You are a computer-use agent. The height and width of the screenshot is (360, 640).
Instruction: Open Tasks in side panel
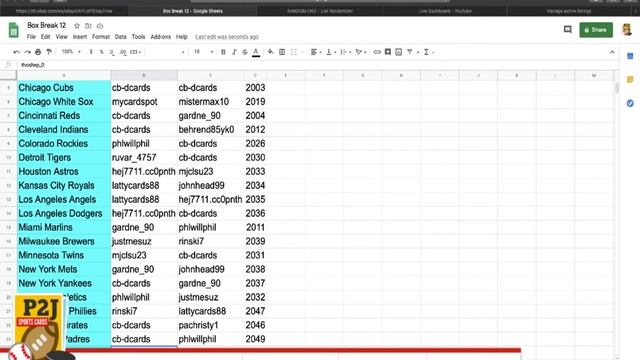(630, 103)
